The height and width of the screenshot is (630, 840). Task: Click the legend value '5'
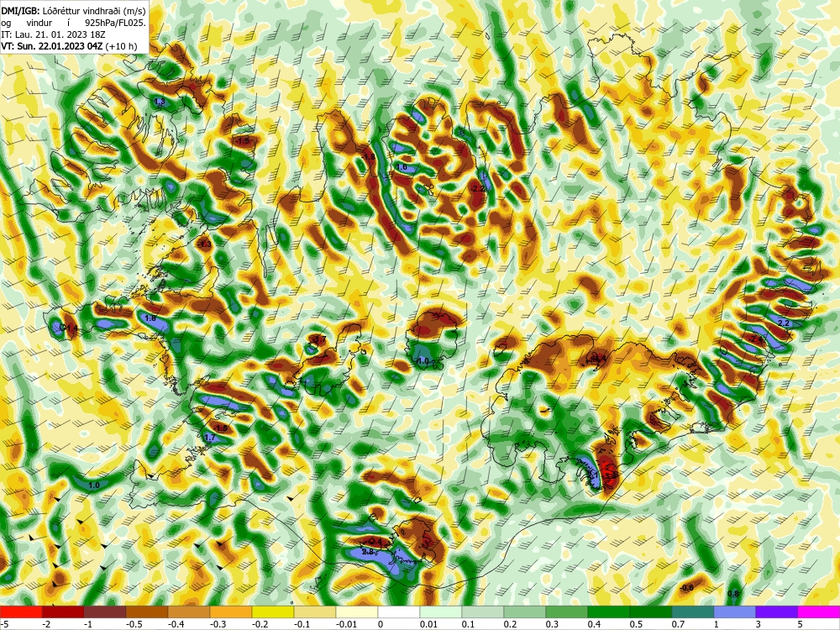[800, 624]
